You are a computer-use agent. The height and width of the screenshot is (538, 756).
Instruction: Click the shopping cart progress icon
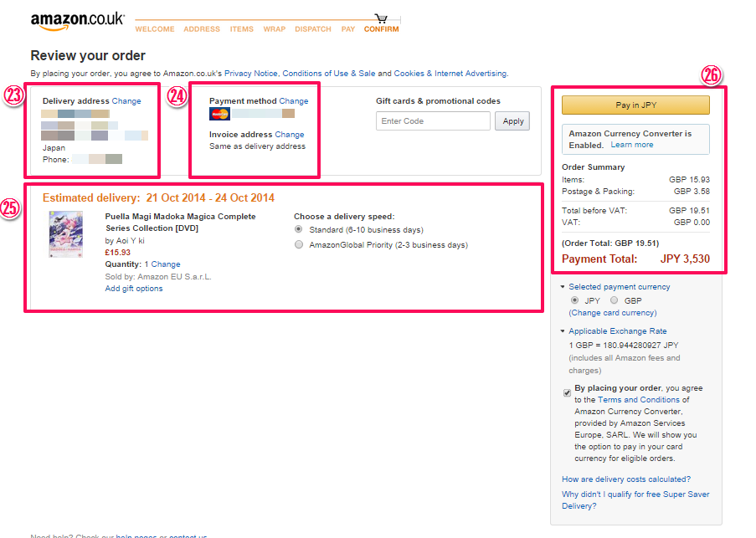(x=382, y=18)
